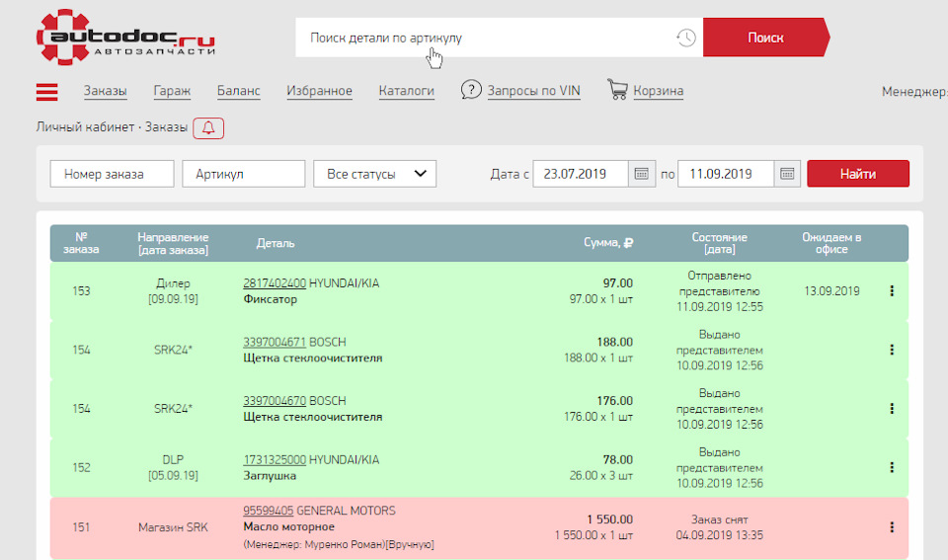Click the notifications bell icon
The image size is (948, 560).
pyautogui.click(x=208, y=128)
